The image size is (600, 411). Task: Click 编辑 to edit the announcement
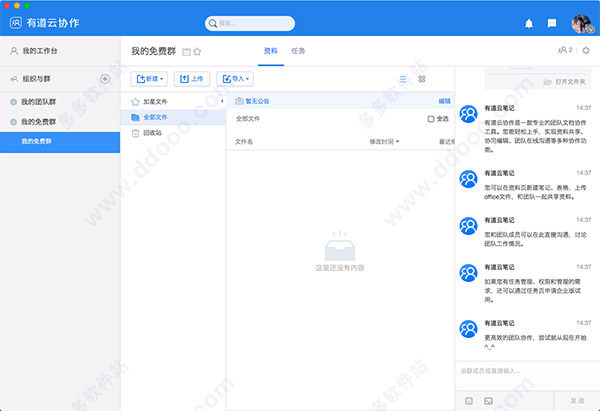(x=444, y=101)
